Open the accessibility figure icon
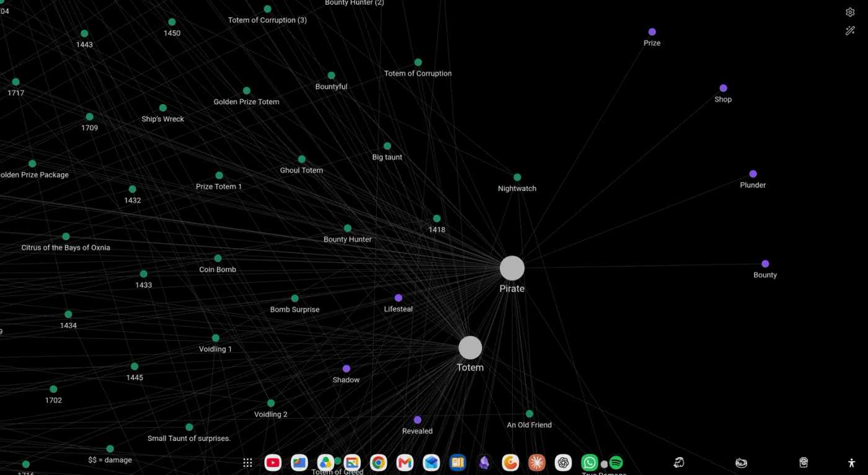868x475 pixels. point(851,463)
